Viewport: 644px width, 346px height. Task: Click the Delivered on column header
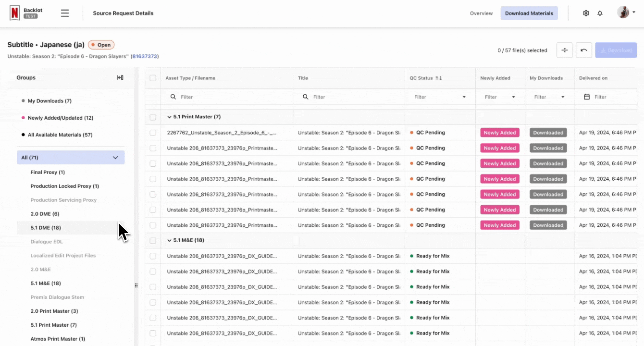click(593, 78)
